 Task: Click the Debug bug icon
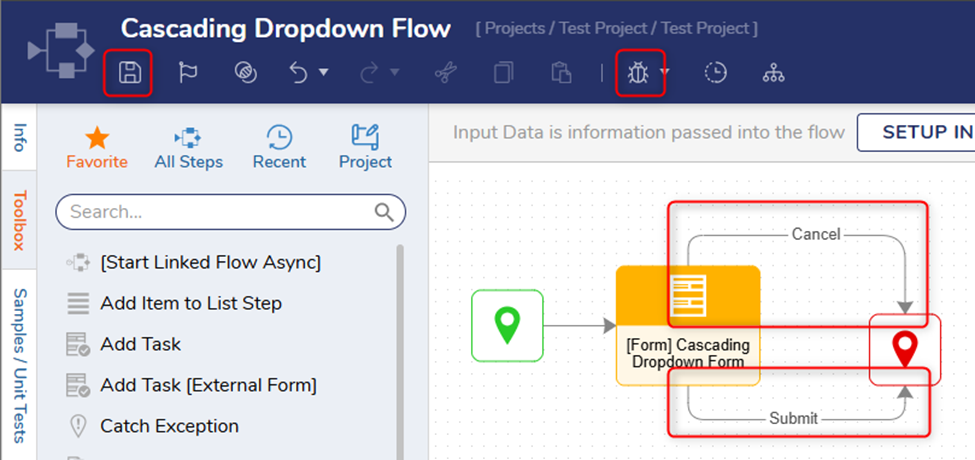(637, 73)
